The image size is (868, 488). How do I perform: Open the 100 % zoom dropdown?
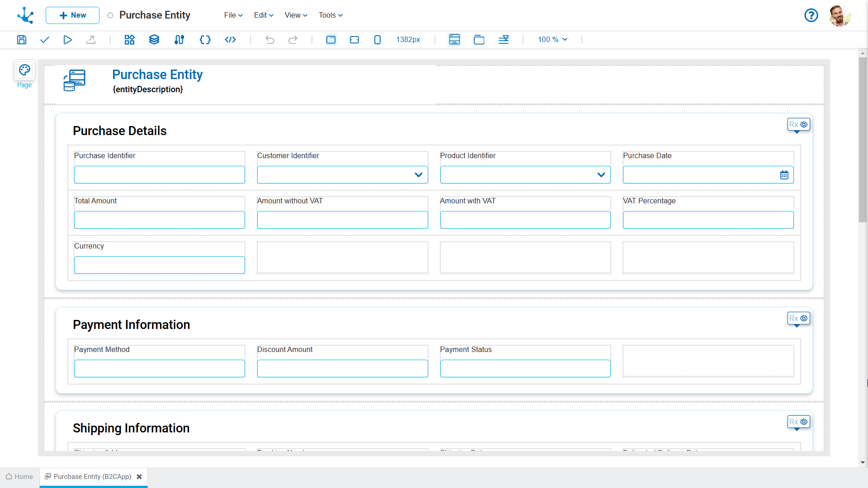pos(552,40)
